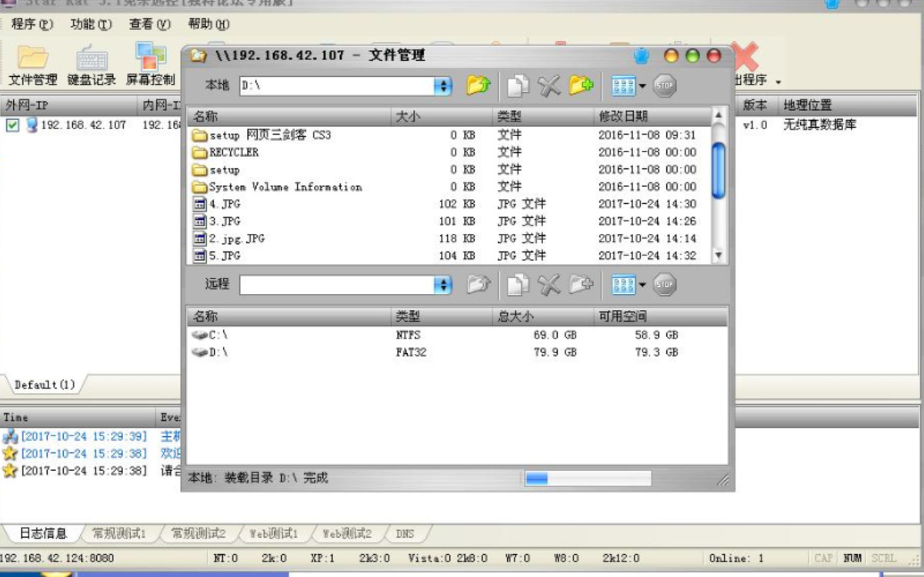The height and width of the screenshot is (577, 924).
Task: Click the blue pin icon in file manager title bar
Action: (642, 55)
